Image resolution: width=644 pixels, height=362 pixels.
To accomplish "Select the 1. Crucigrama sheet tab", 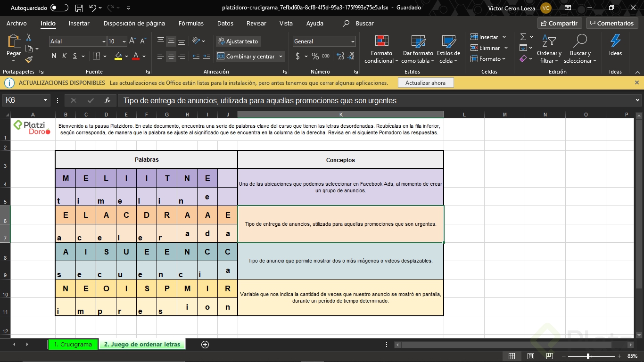I will point(73,344).
